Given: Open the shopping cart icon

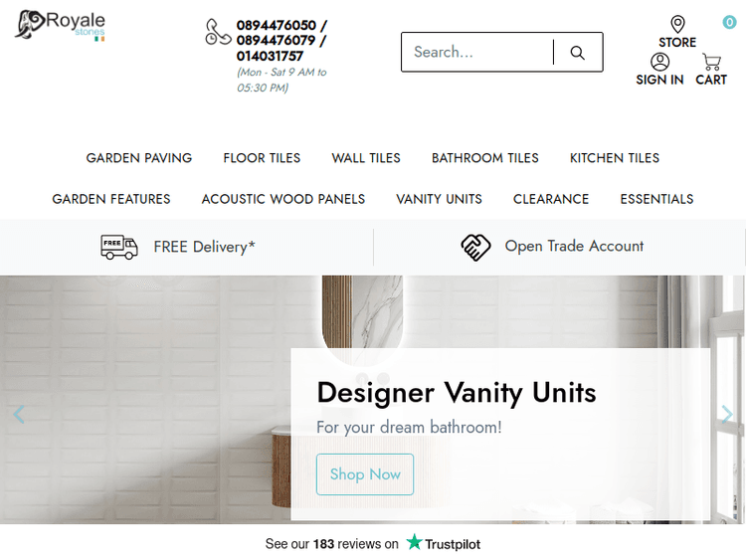Looking at the screenshot, I should [x=711, y=62].
